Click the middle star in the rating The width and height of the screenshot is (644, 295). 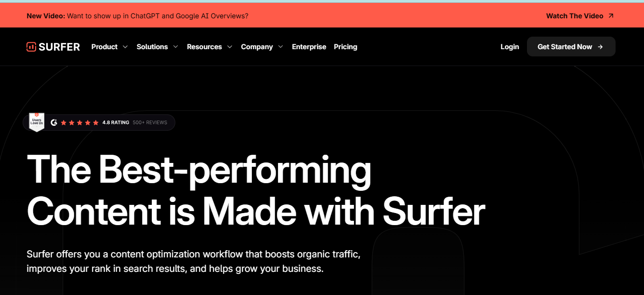pos(79,122)
